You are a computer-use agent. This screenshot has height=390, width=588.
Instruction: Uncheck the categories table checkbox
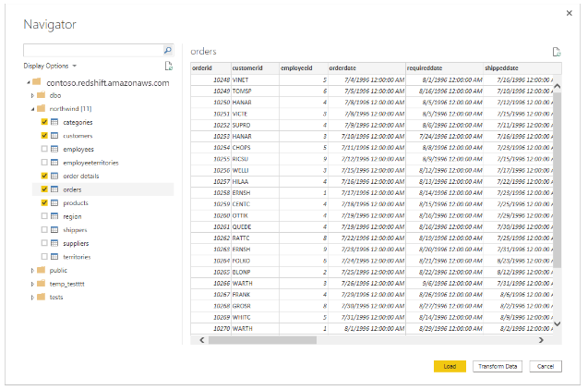pyautogui.click(x=44, y=122)
